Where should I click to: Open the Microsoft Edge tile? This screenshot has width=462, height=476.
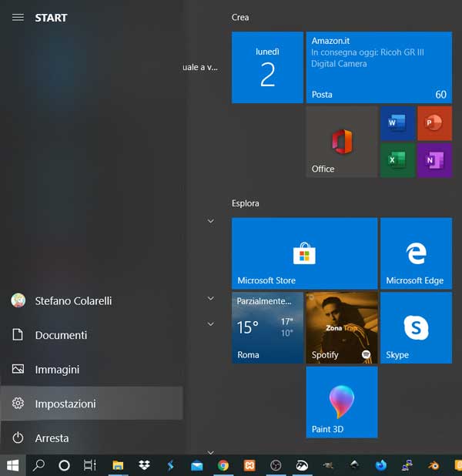point(416,253)
